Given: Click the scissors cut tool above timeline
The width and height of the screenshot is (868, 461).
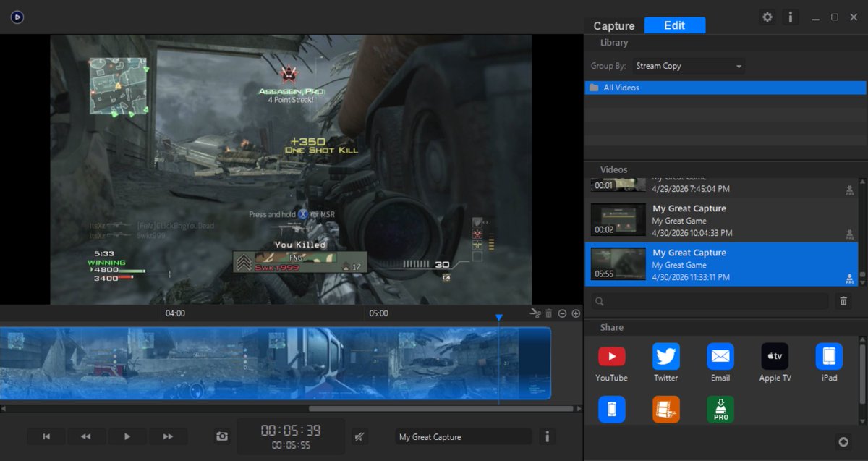Looking at the screenshot, I should click(535, 313).
